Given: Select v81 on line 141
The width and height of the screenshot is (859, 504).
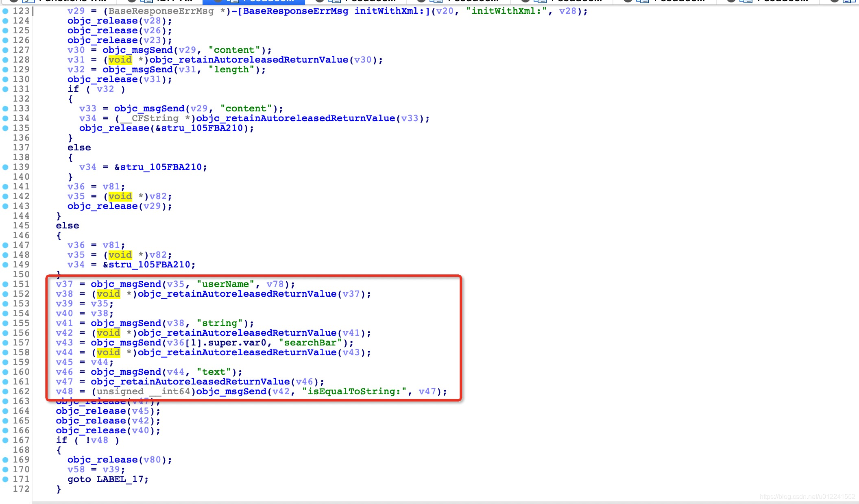Looking at the screenshot, I should point(111,187).
